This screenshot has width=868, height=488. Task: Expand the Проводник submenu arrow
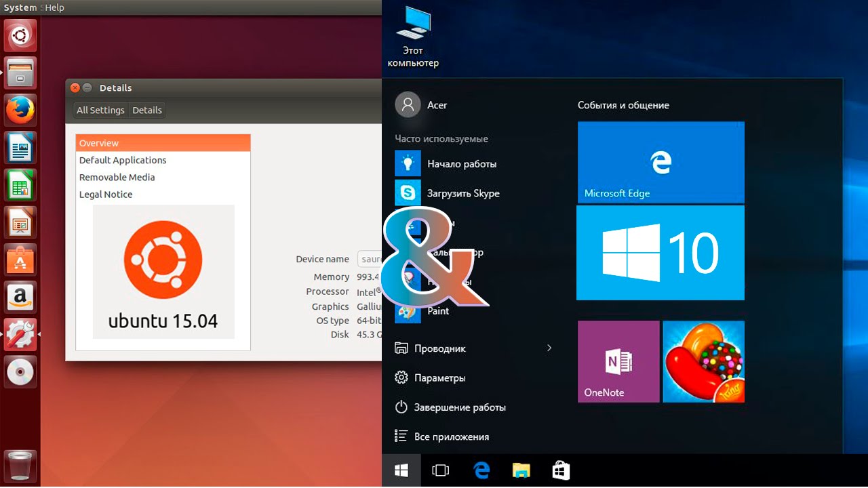[549, 348]
